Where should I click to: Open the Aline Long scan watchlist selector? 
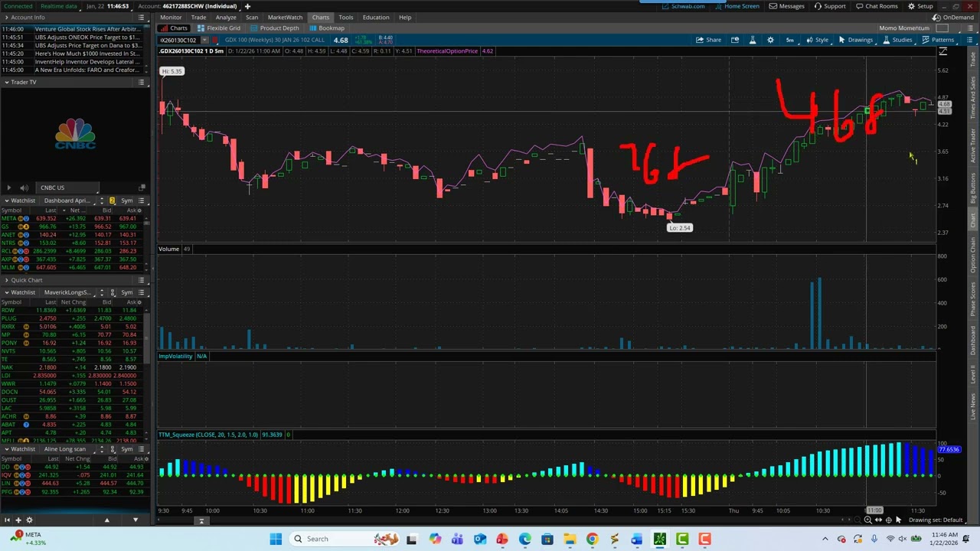(69, 449)
